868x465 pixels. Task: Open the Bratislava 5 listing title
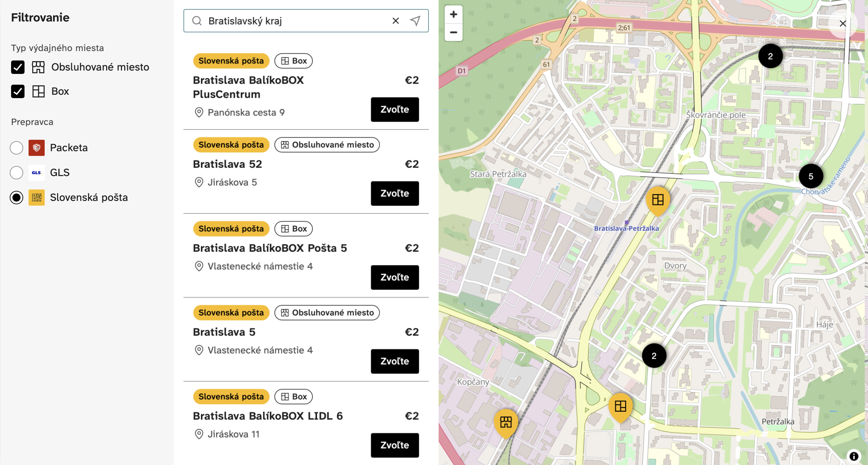click(224, 332)
